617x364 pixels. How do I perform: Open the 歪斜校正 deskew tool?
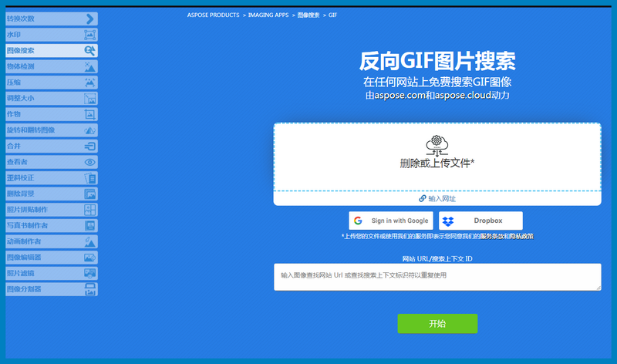pyautogui.click(x=52, y=178)
